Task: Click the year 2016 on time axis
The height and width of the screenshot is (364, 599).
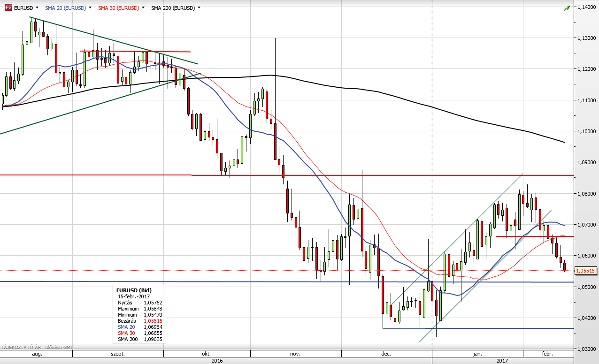Action: point(217,360)
